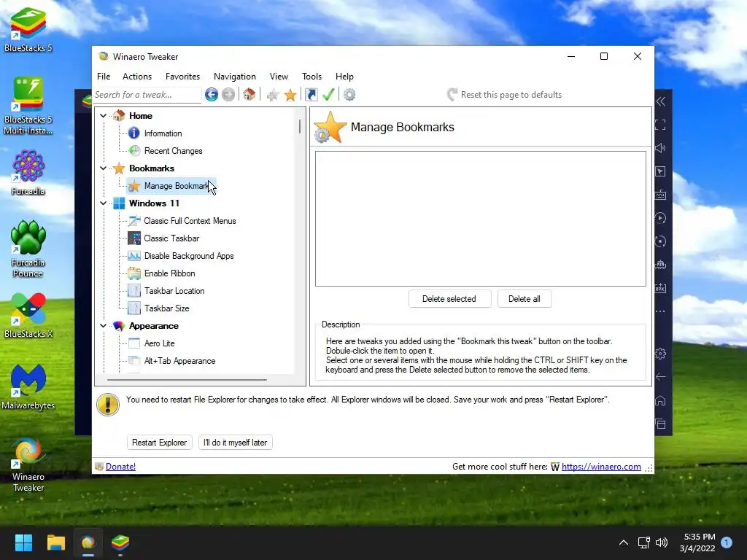Collapse the Windows 11 tree node
747x560 pixels.
[104, 203]
